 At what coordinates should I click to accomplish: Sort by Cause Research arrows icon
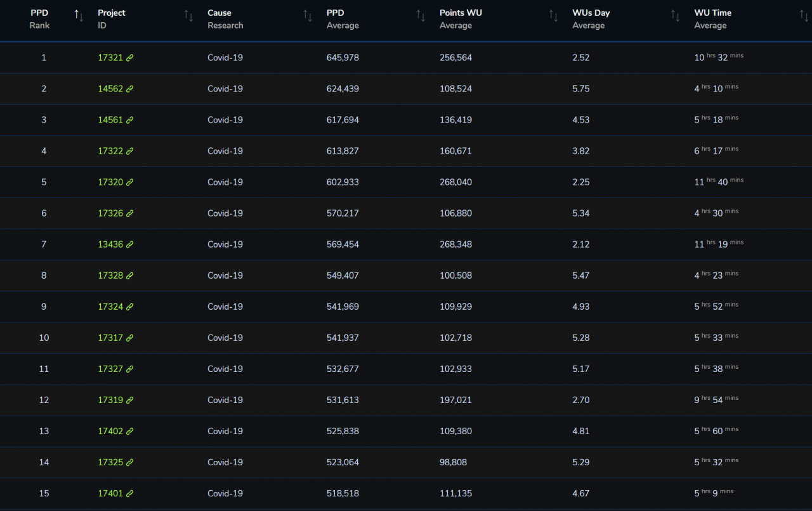point(308,15)
